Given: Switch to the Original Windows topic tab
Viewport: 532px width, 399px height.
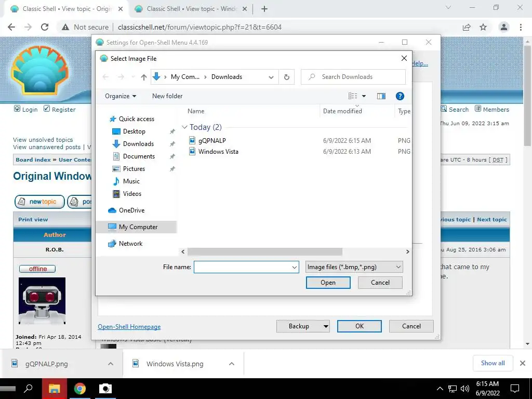Looking at the screenshot, I should point(66,9).
